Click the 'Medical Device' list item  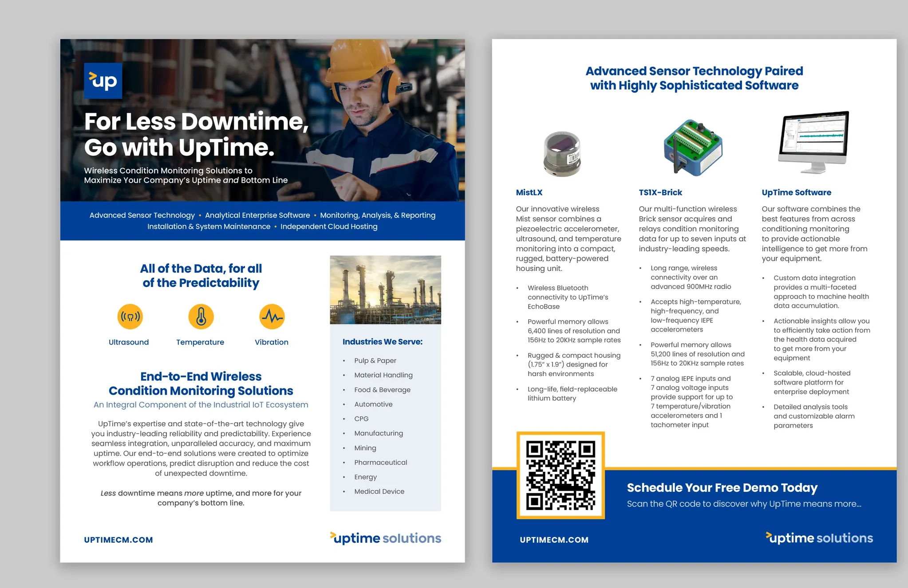click(x=379, y=491)
